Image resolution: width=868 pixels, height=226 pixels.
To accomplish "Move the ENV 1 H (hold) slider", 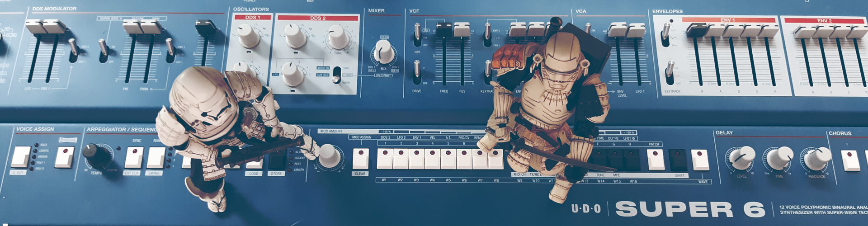I will tap(696, 30).
